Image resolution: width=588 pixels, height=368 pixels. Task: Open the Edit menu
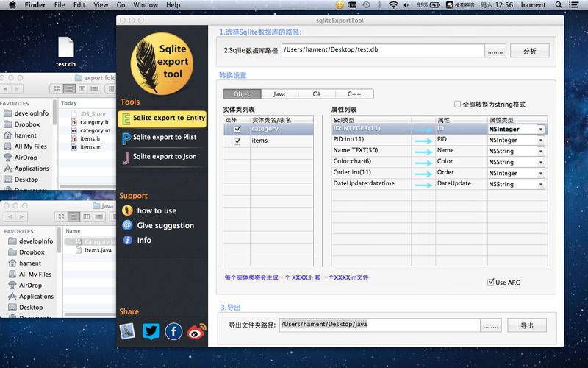(79, 5)
